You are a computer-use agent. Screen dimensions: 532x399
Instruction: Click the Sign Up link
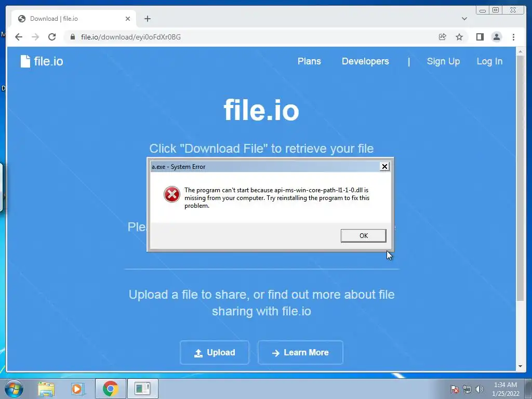[443, 61]
